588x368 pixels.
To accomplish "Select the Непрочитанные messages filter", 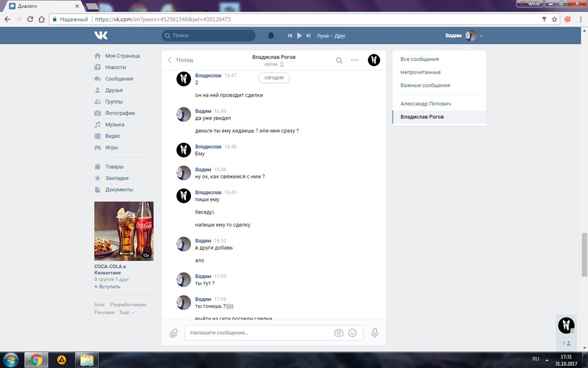I will (x=420, y=72).
